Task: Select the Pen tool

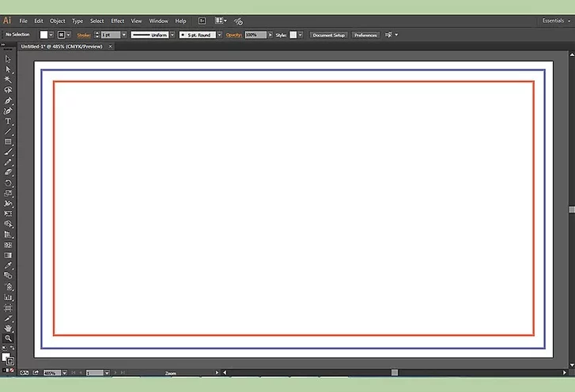Action: click(x=8, y=100)
